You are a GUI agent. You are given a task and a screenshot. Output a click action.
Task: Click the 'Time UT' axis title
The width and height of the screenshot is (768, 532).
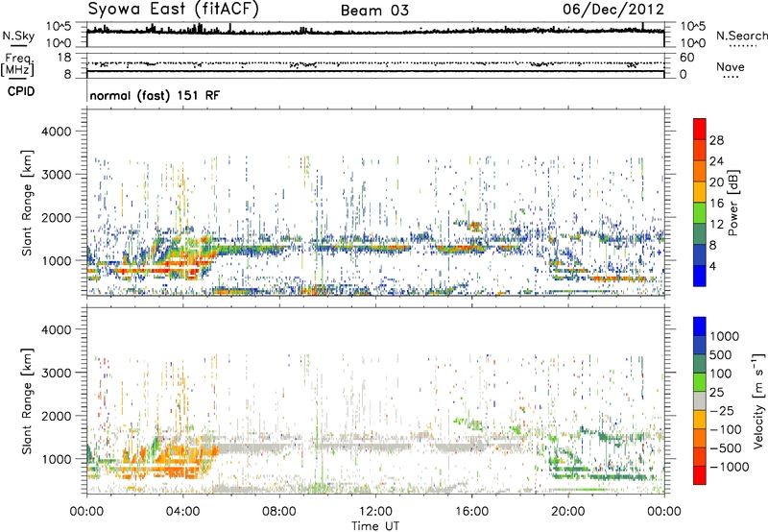coord(375,525)
